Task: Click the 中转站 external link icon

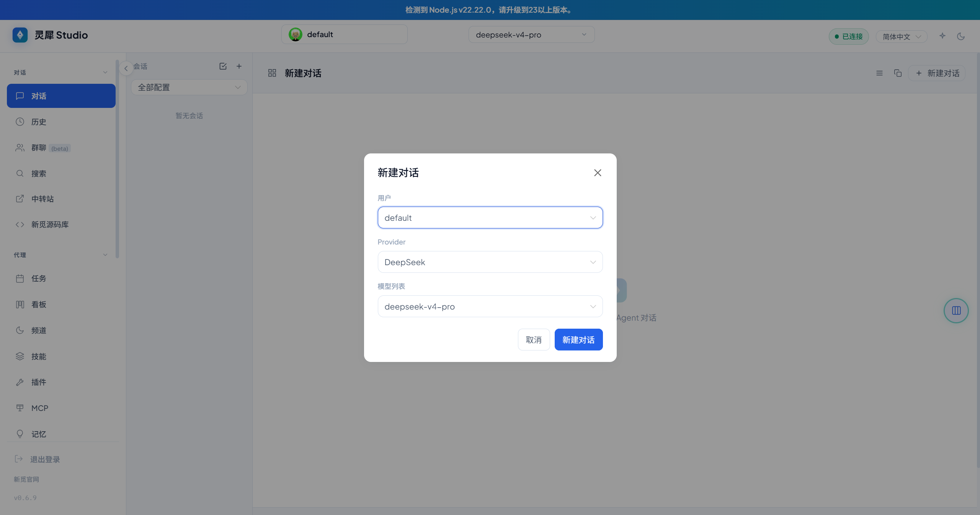Action: pyautogui.click(x=20, y=199)
